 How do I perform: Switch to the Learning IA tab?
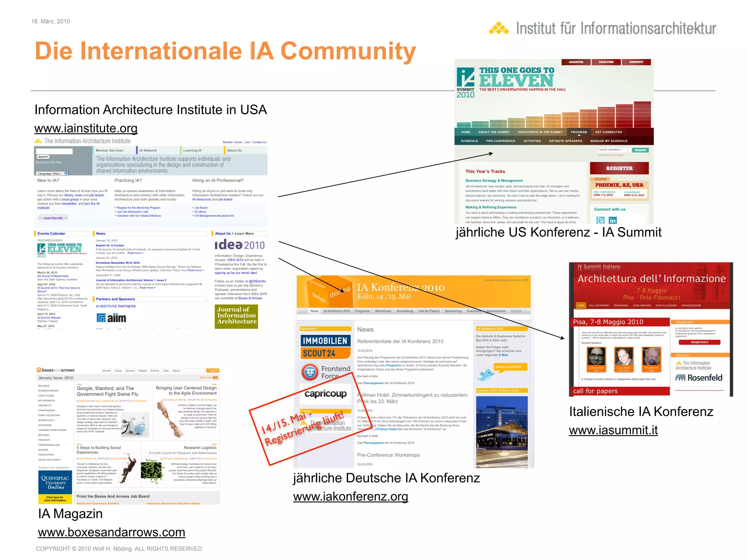click(x=192, y=150)
